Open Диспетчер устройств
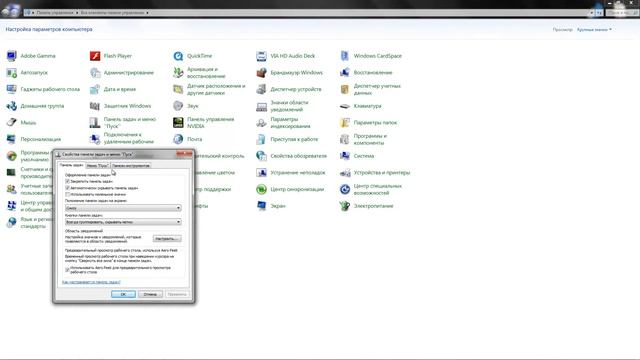 [x=289, y=89]
